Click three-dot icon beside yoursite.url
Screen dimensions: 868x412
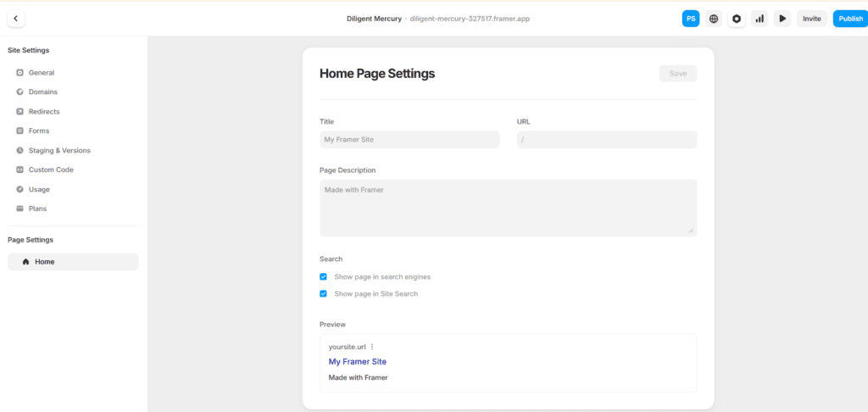pyautogui.click(x=372, y=347)
